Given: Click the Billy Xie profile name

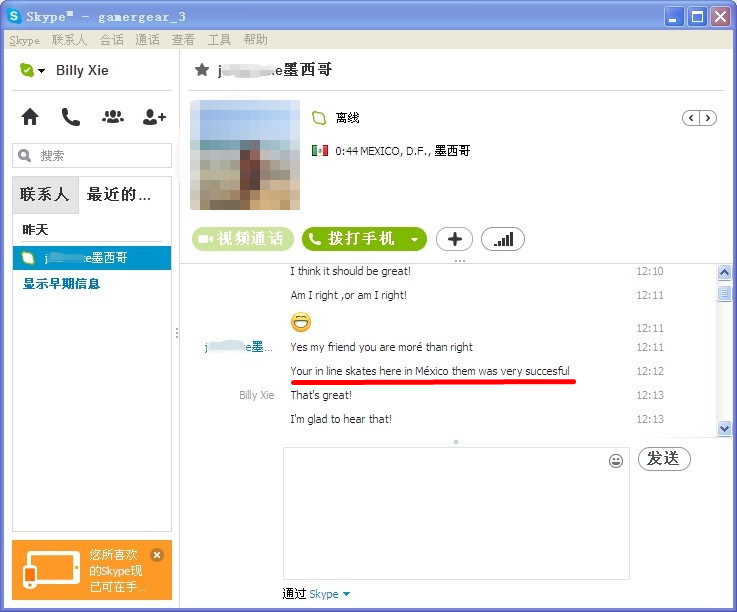Looking at the screenshot, I should [82, 71].
